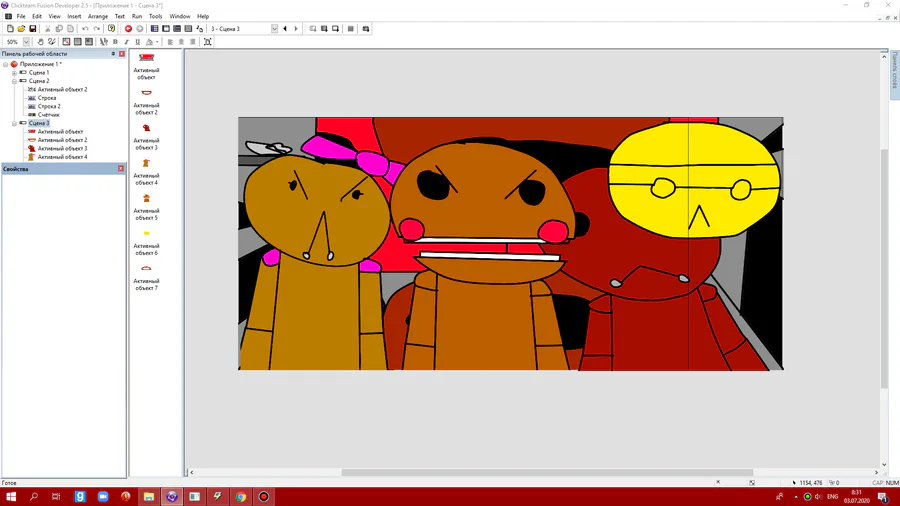This screenshot has height=506, width=900.
Task: Collapse the Сцена 3 tree node
Action: tap(14, 123)
